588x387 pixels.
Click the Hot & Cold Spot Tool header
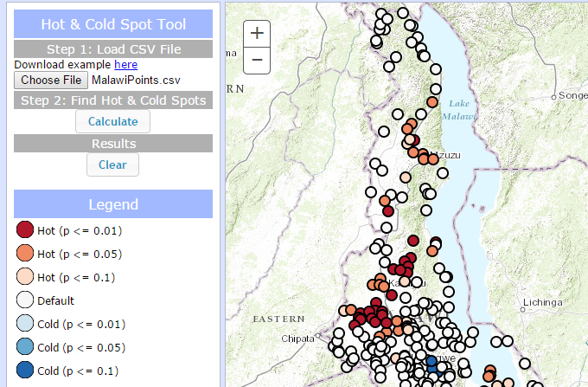113,24
